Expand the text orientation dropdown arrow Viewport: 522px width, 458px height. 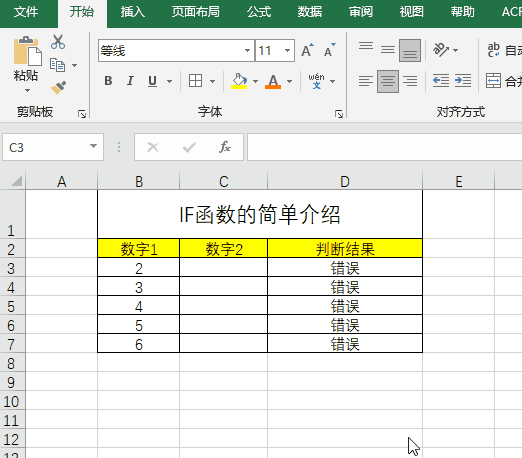point(456,51)
